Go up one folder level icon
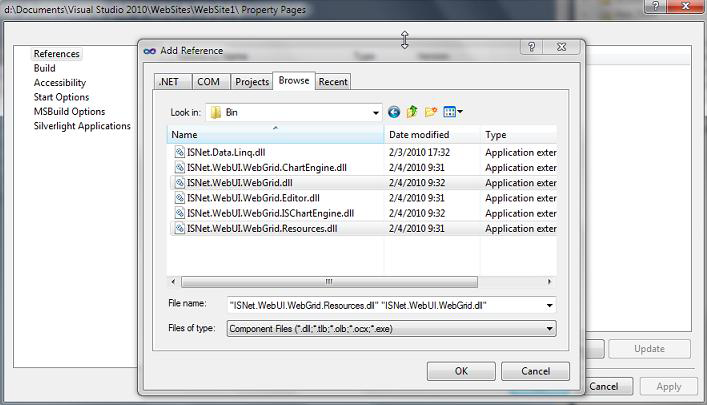 pyautogui.click(x=412, y=111)
